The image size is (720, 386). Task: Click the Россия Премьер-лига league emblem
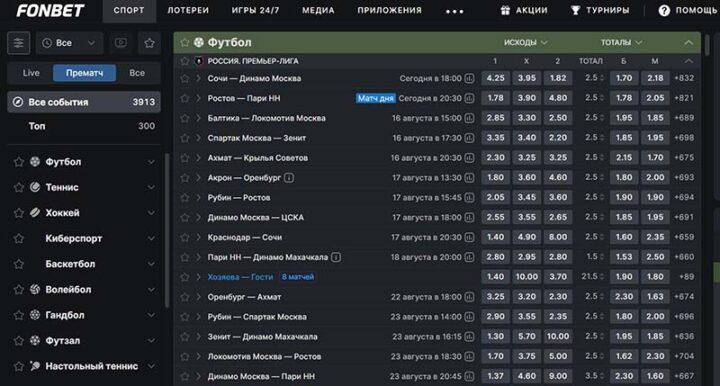pyautogui.click(x=199, y=61)
